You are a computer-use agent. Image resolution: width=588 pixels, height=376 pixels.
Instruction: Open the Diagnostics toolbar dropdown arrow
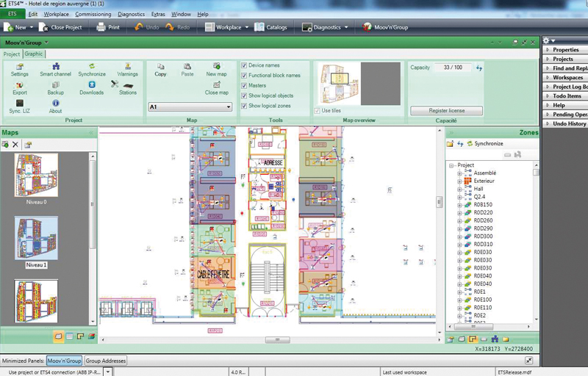pos(346,27)
